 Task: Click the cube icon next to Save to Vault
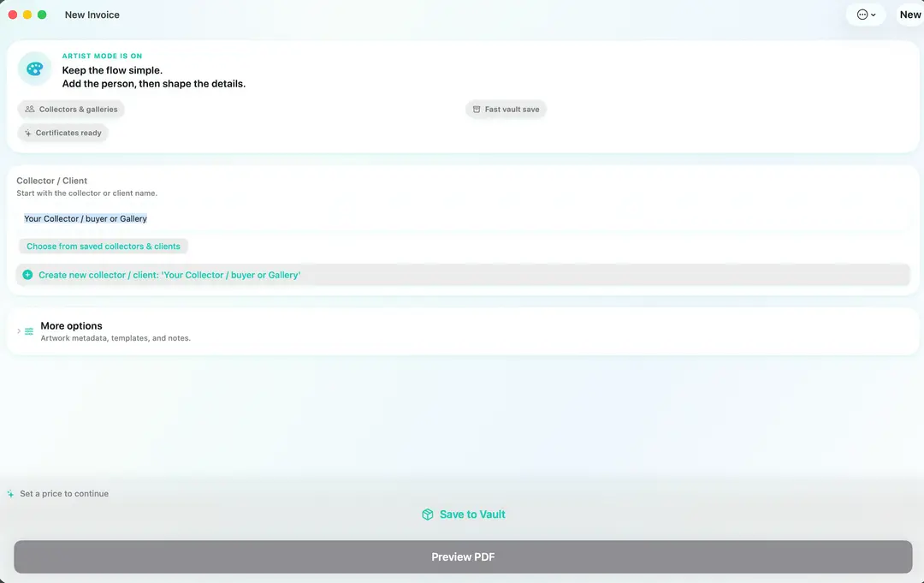(428, 515)
